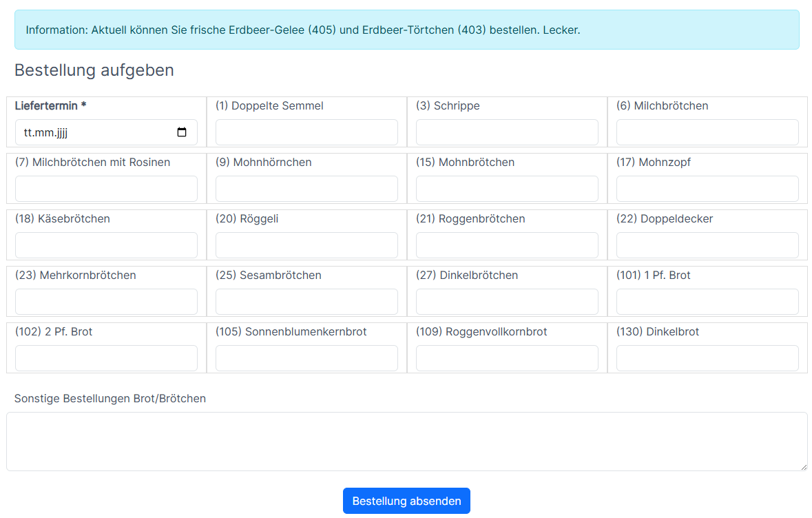
Task: Click the (22) Doppeldecker label
Action: click(665, 218)
